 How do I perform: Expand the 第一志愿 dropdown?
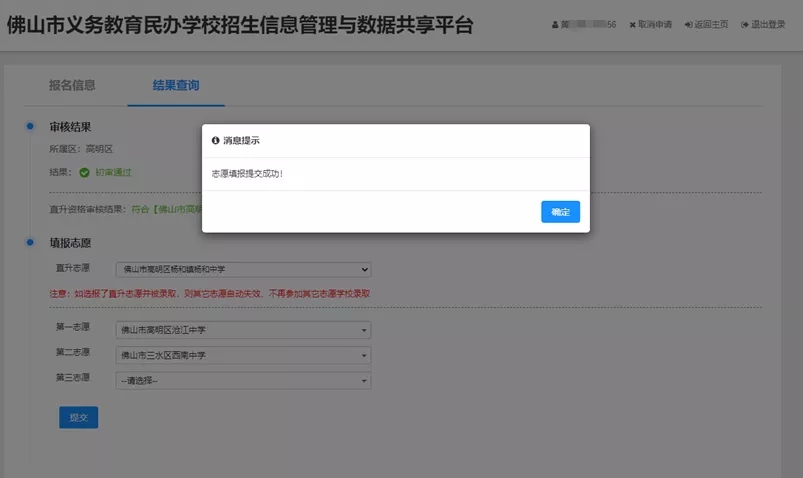[243, 329]
